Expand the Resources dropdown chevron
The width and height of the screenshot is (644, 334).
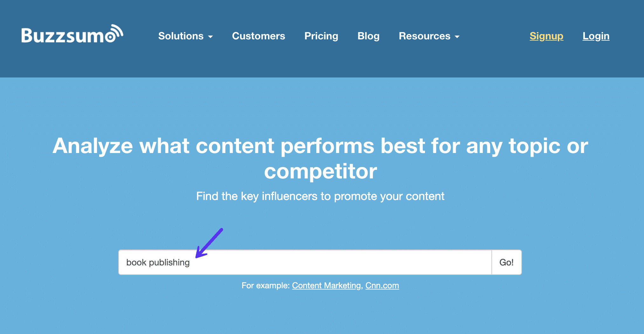click(457, 37)
